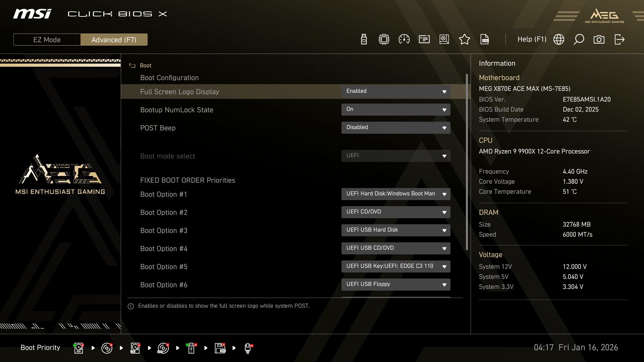Switch to EZ Mode tab
The width and height of the screenshot is (644, 362).
tap(47, 40)
